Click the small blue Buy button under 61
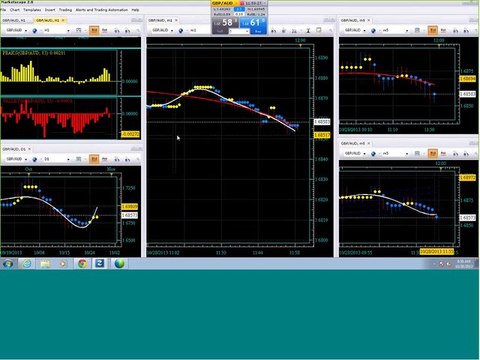The height and width of the screenshot is (360, 480). (258, 31)
